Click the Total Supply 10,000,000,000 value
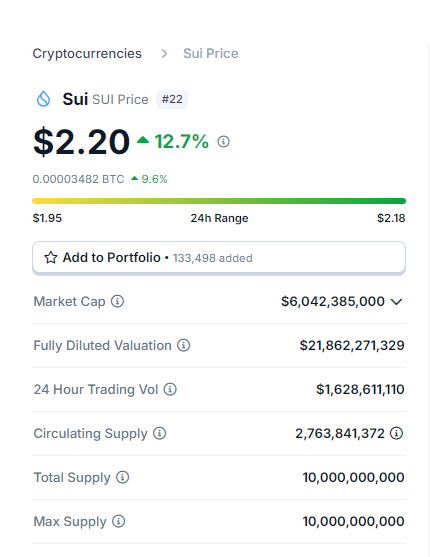 [x=353, y=477]
